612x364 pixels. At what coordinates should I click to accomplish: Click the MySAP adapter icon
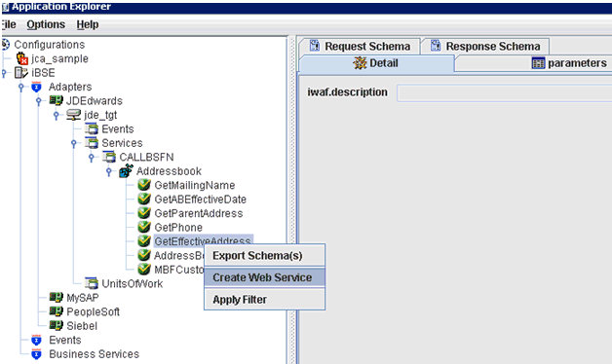(x=56, y=298)
